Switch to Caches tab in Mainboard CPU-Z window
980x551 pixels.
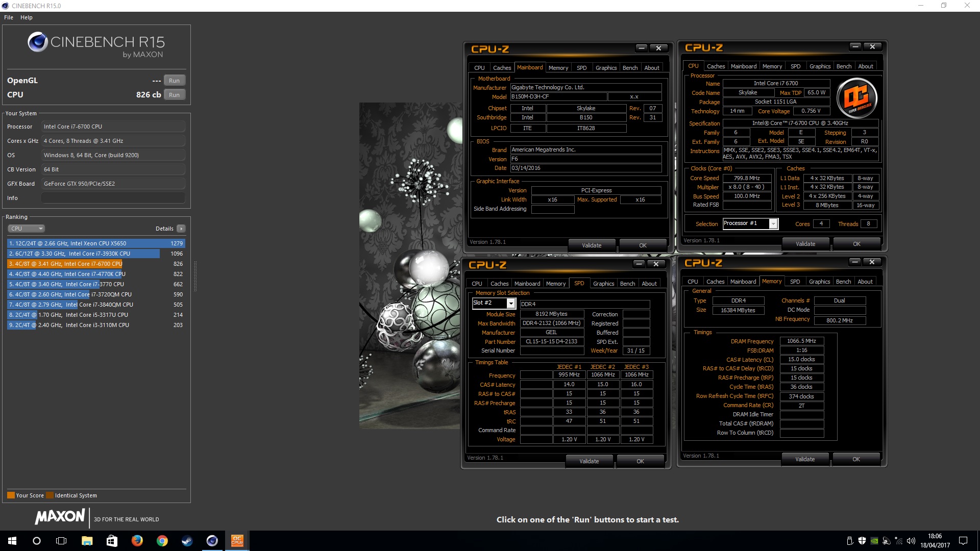point(502,68)
